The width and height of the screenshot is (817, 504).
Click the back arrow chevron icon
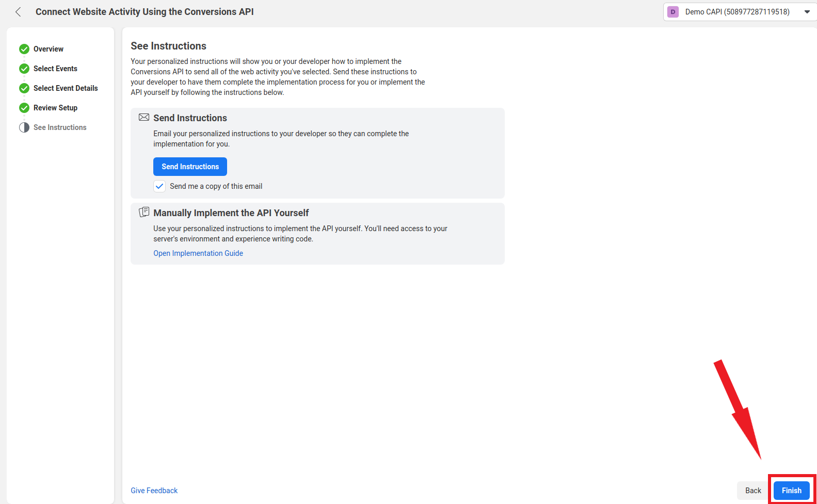(x=18, y=12)
